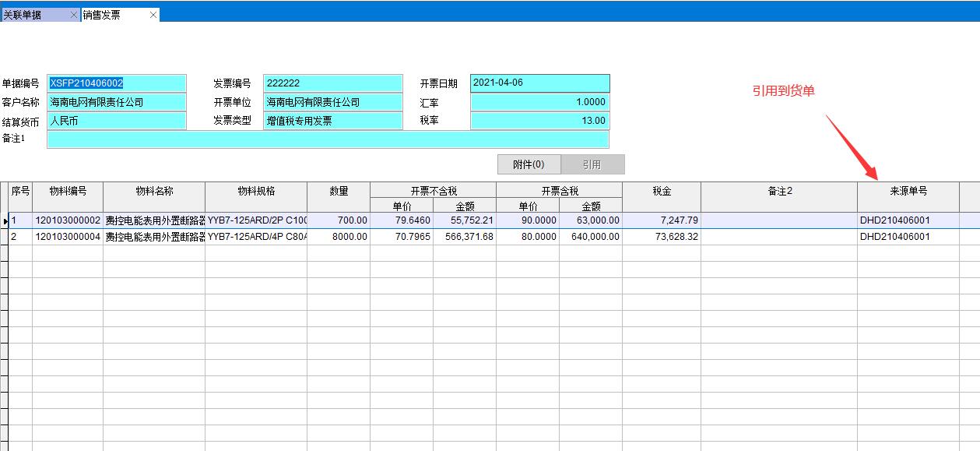Open the 发票类型 field
980x451 pixels.
pos(333,121)
